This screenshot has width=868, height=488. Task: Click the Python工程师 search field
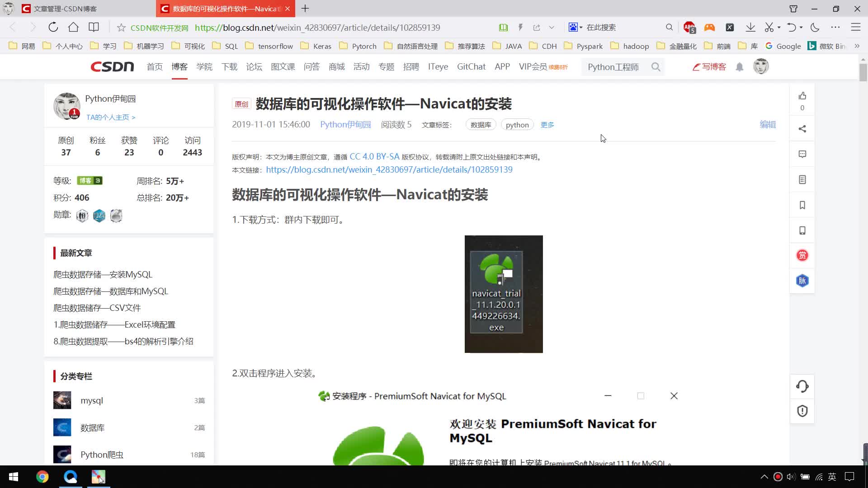[613, 67]
